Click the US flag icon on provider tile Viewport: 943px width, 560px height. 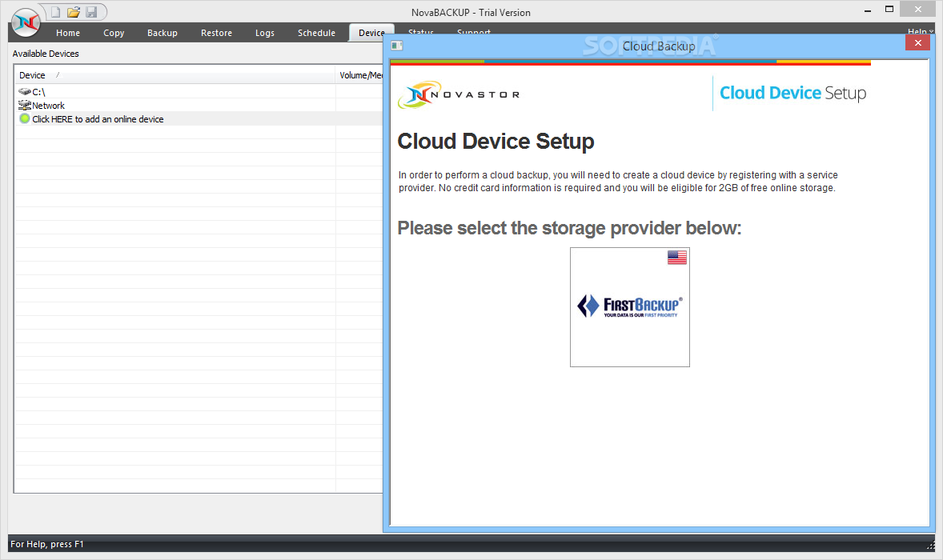point(676,257)
